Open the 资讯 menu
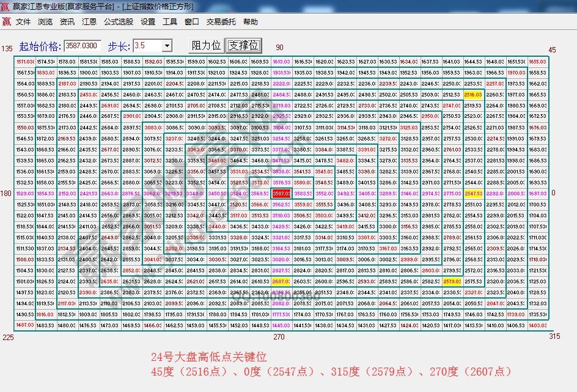The height and width of the screenshot is (392, 577). [67, 21]
